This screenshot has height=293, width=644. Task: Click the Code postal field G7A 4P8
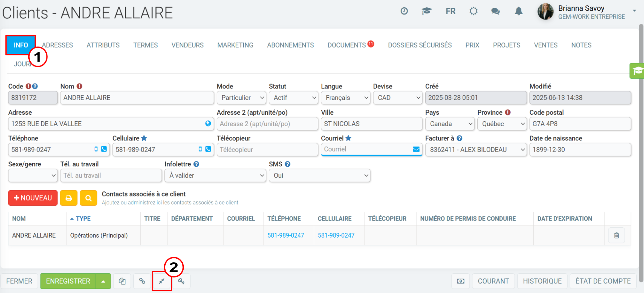(x=580, y=124)
